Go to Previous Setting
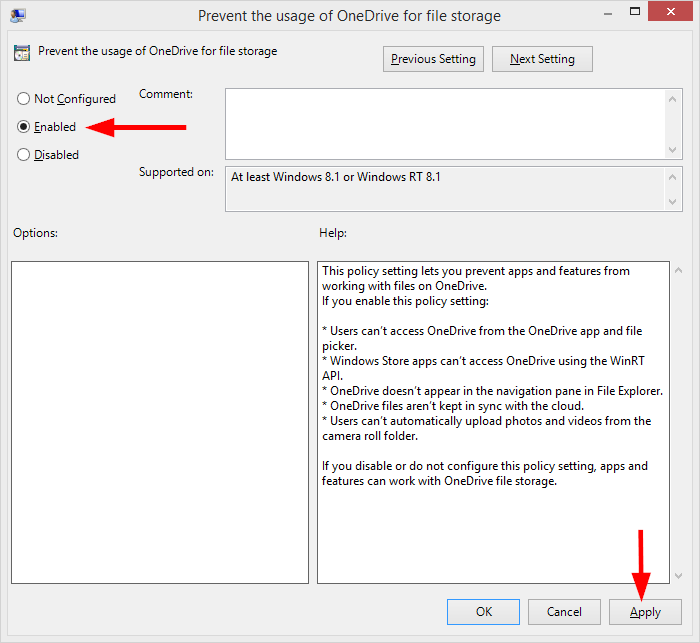Viewport: 700px width, 643px height. click(433, 59)
